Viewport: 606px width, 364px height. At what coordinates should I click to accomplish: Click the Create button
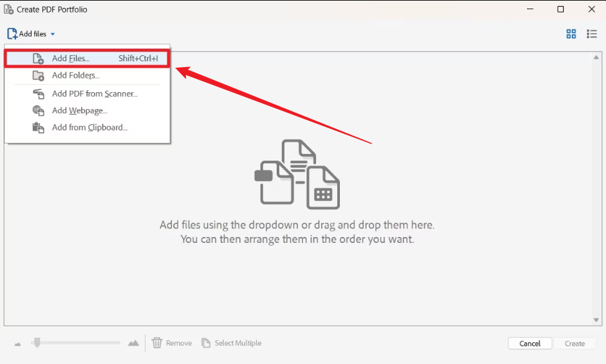pos(574,343)
